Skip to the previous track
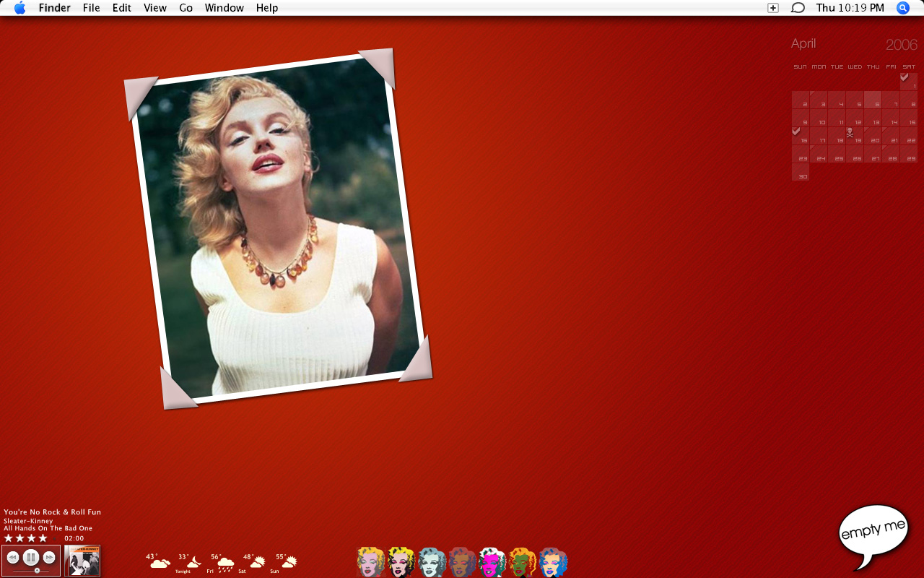Viewport: 924px width, 578px height. [12, 557]
